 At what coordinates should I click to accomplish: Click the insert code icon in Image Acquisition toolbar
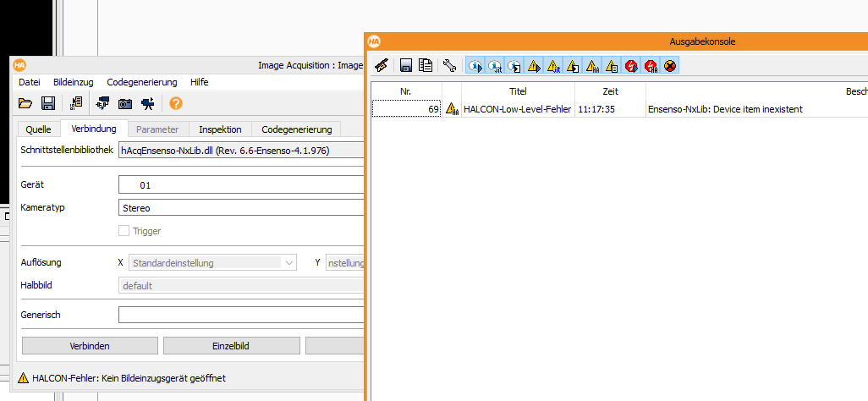[76, 103]
